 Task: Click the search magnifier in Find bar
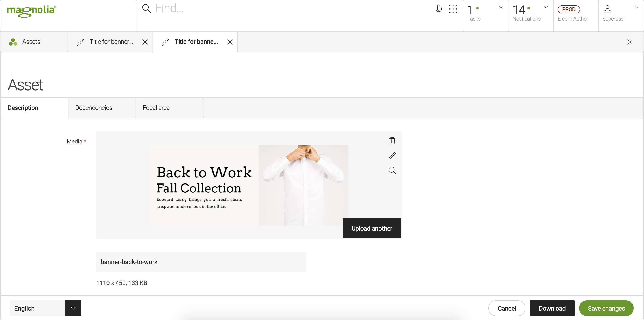tap(146, 8)
